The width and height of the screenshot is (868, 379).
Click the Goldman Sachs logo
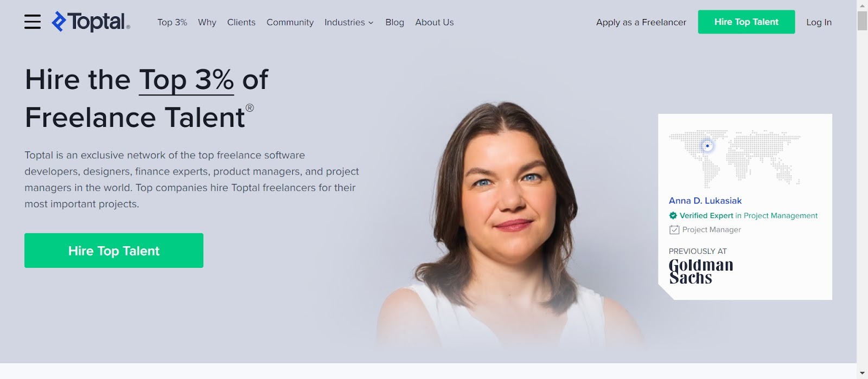tap(700, 271)
